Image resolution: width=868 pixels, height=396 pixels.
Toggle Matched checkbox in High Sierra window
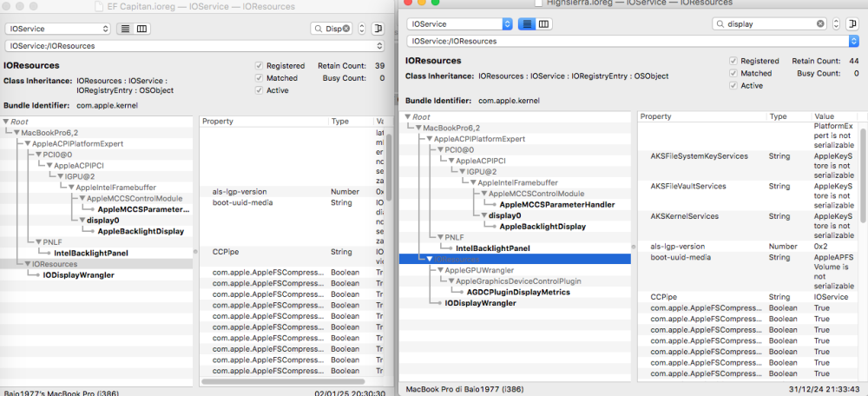[x=733, y=73]
